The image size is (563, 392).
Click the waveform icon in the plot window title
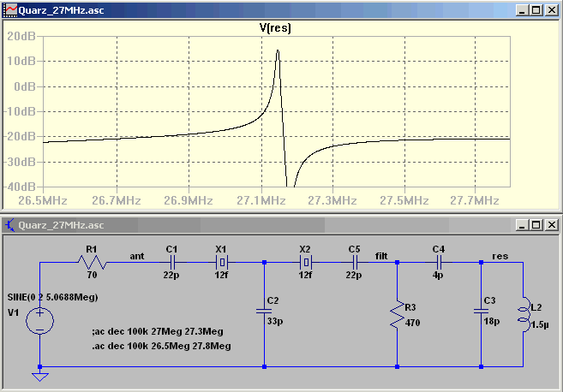coord(11,10)
